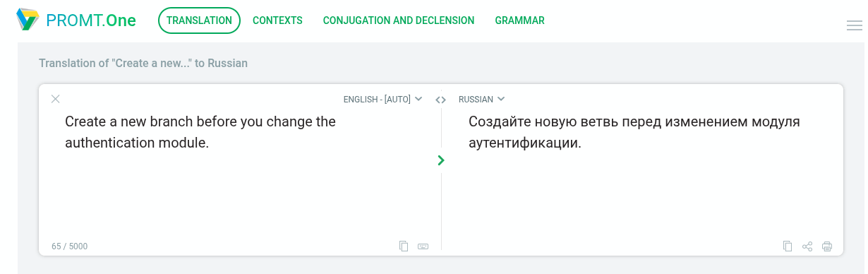Open Conjugation and Declension tab

[x=399, y=20]
